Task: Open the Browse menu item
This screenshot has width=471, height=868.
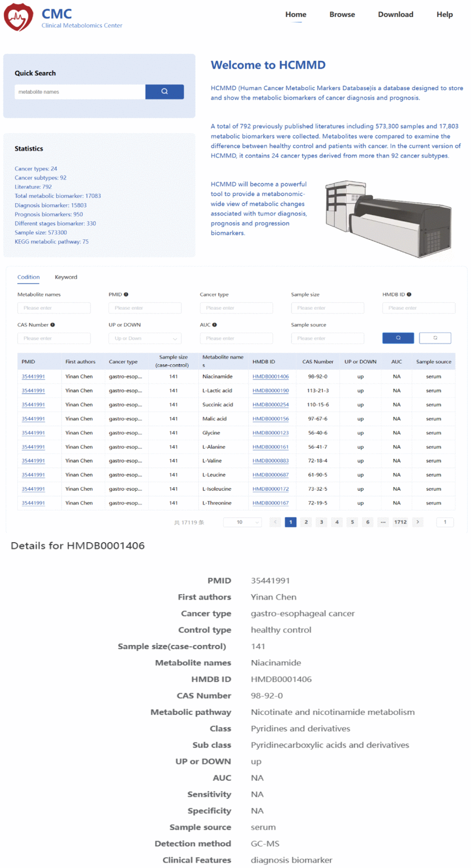Action: (342, 14)
